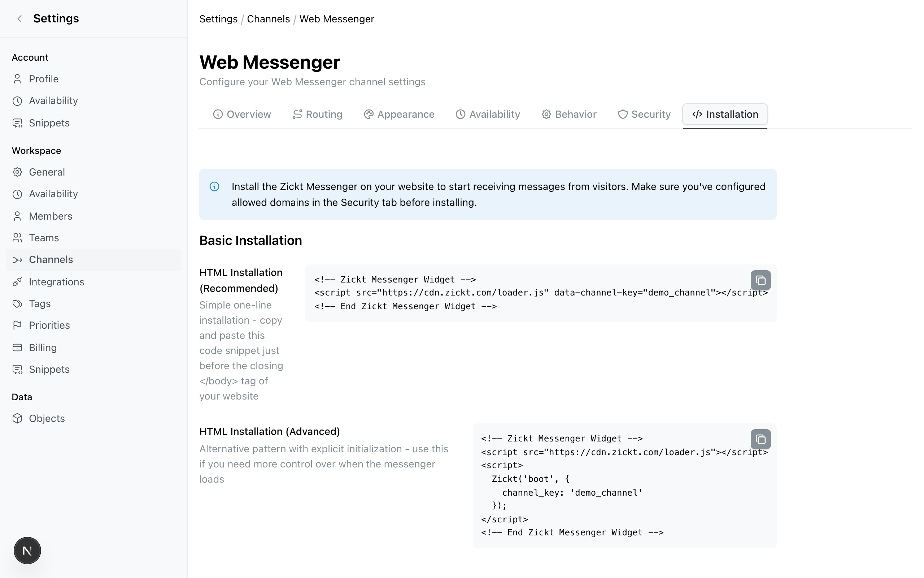Click the Tags label icon
The width and height of the screenshot is (924, 578).
coord(17,303)
